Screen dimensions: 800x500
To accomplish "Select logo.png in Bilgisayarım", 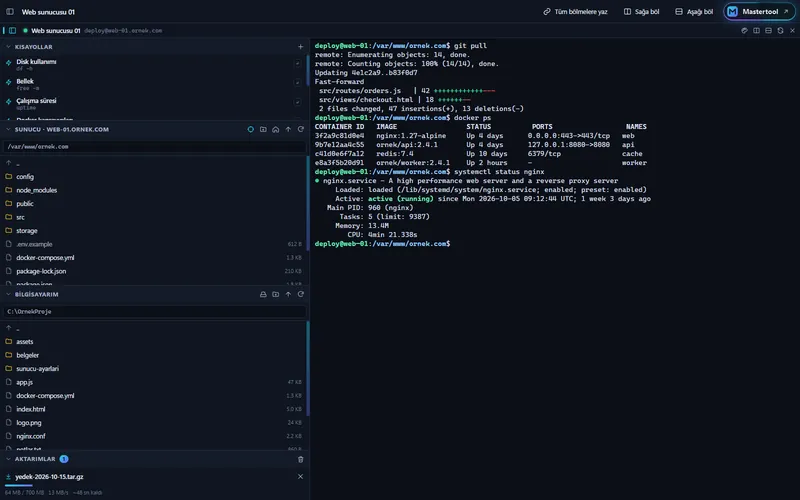I will tap(153, 423).
